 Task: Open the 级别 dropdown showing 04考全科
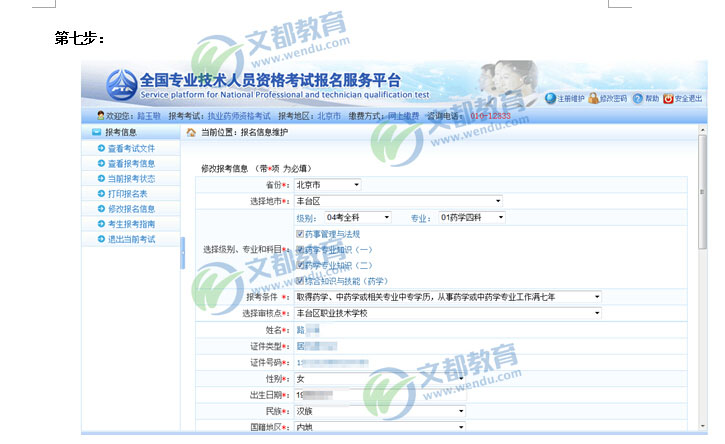click(358, 217)
